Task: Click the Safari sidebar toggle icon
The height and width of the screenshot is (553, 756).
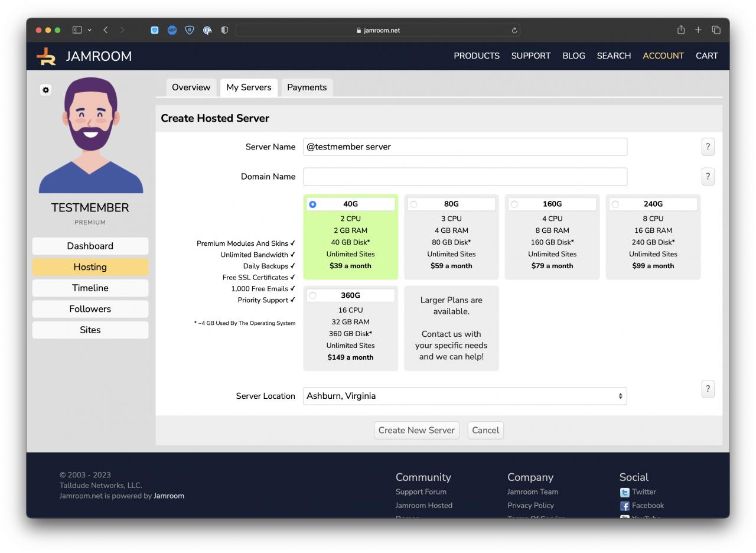Action: point(77,30)
